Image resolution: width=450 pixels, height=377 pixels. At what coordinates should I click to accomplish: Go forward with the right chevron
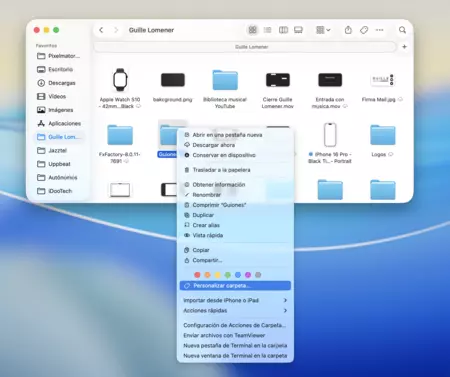pyautogui.click(x=116, y=30)
